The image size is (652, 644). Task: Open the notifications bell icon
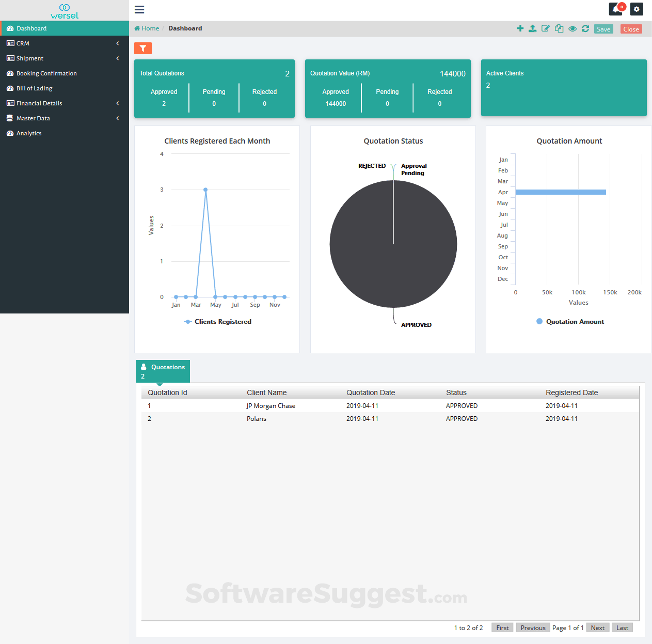point(616,9)
